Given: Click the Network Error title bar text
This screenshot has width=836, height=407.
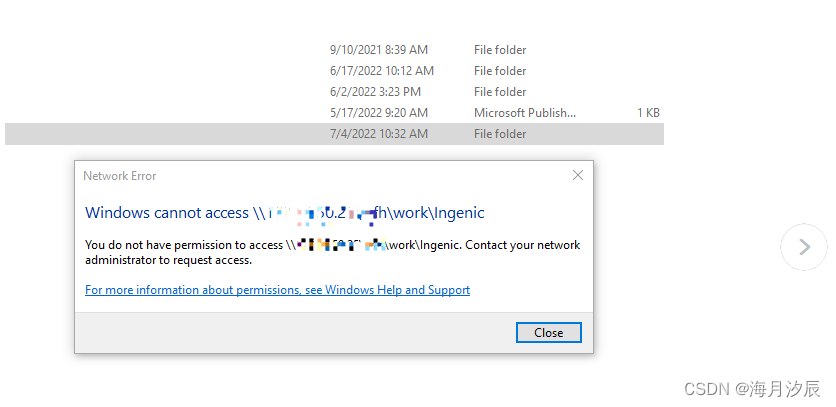Looking at the screenshot, I should coord(120,176).
